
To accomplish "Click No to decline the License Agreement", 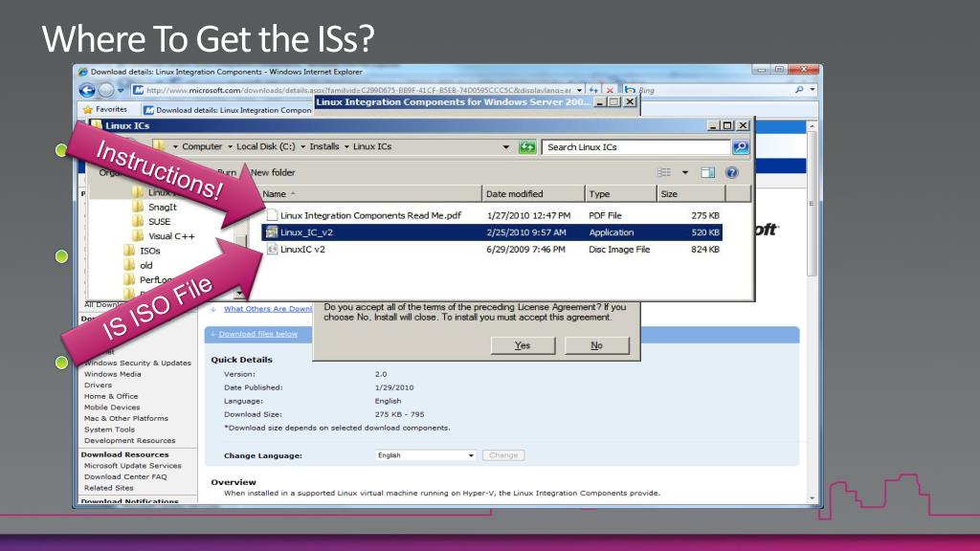I will coord(597,345).
